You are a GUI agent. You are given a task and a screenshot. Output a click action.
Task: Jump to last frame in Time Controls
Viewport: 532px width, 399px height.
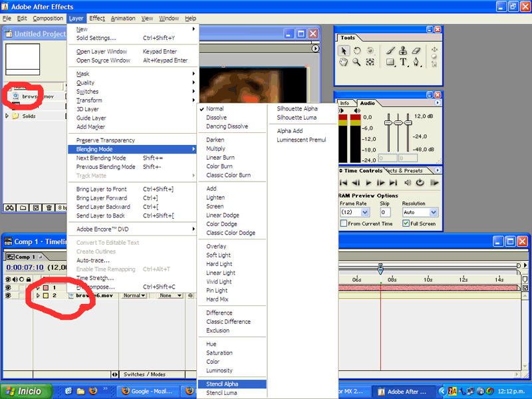tap(393, 183)
